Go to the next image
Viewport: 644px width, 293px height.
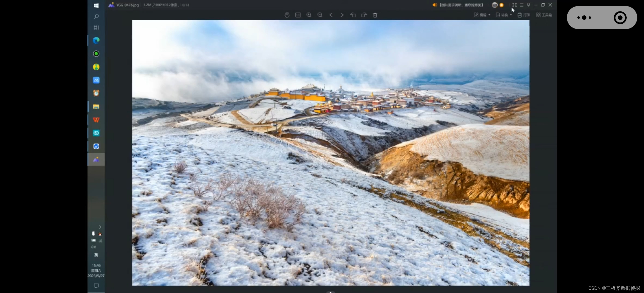tap(342, 15)
